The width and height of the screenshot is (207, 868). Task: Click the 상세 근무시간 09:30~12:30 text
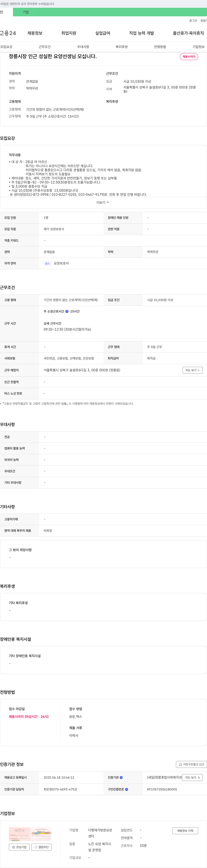[x=67, y=330]
